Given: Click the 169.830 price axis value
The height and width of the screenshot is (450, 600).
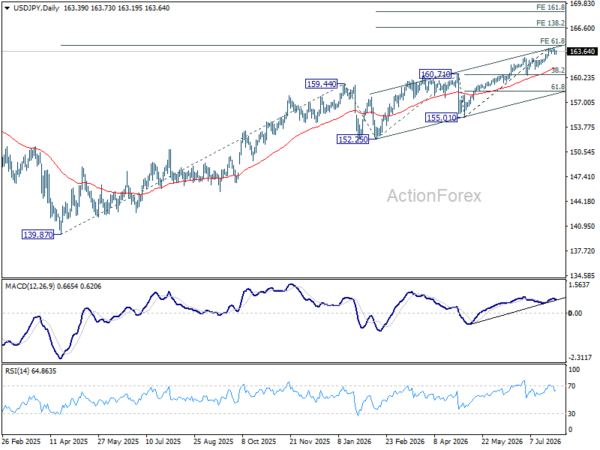Looking at the screenshot, I should (582, 4).
